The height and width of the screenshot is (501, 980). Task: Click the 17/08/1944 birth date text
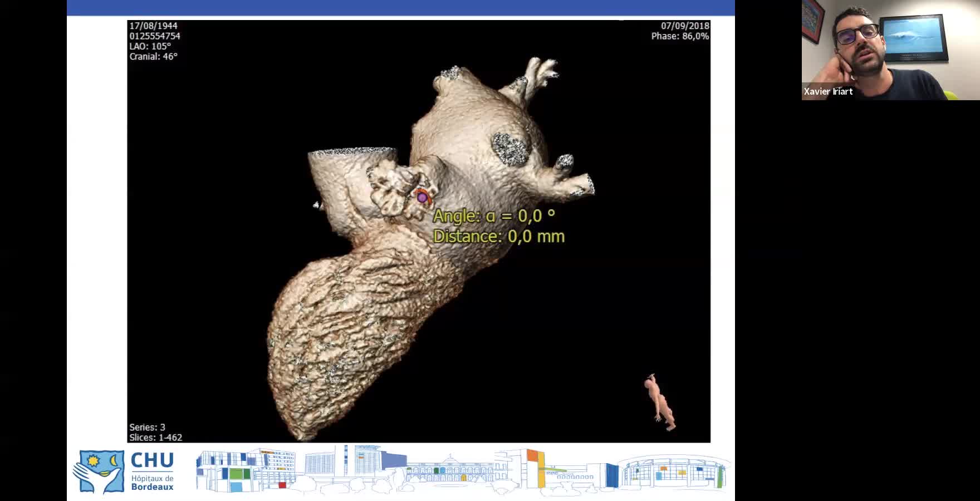[x=153, y=26]
